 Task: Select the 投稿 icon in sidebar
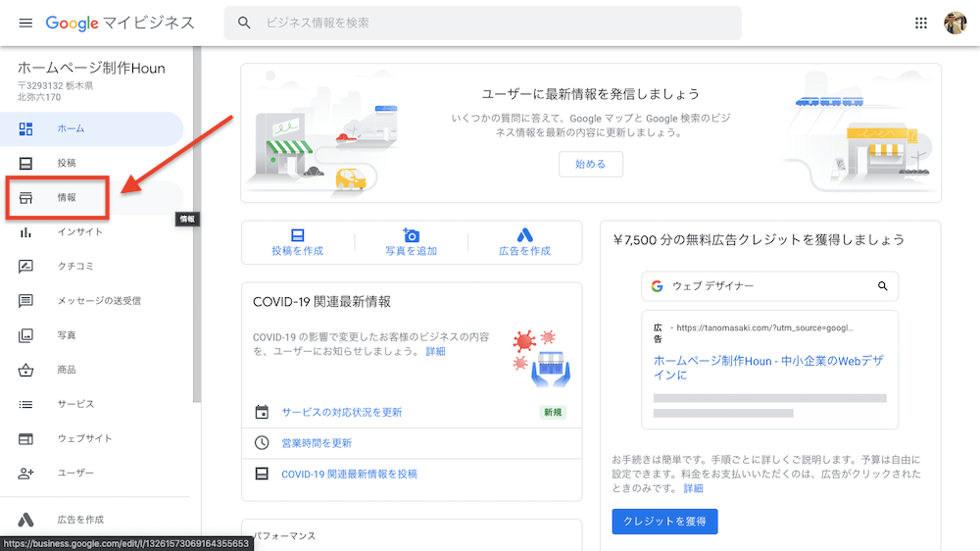click(x=25, y=163)
